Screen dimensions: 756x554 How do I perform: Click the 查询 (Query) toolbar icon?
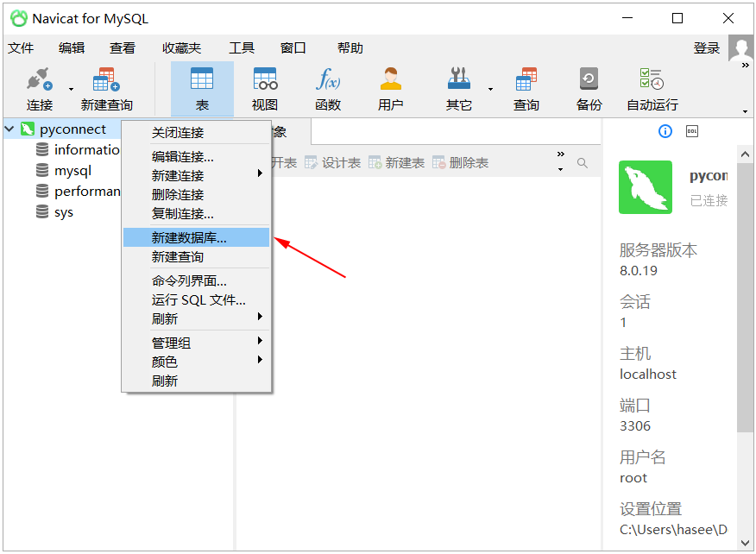[526, 89]
